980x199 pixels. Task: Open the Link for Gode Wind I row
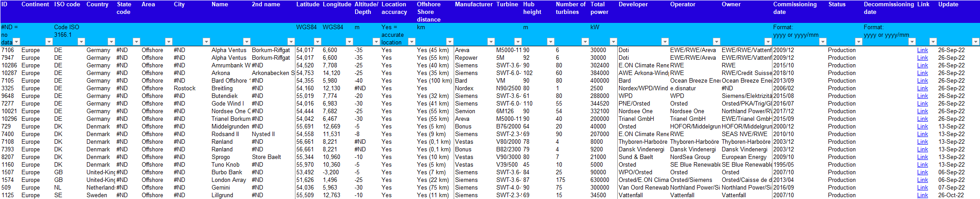click(x=922, y=104)
